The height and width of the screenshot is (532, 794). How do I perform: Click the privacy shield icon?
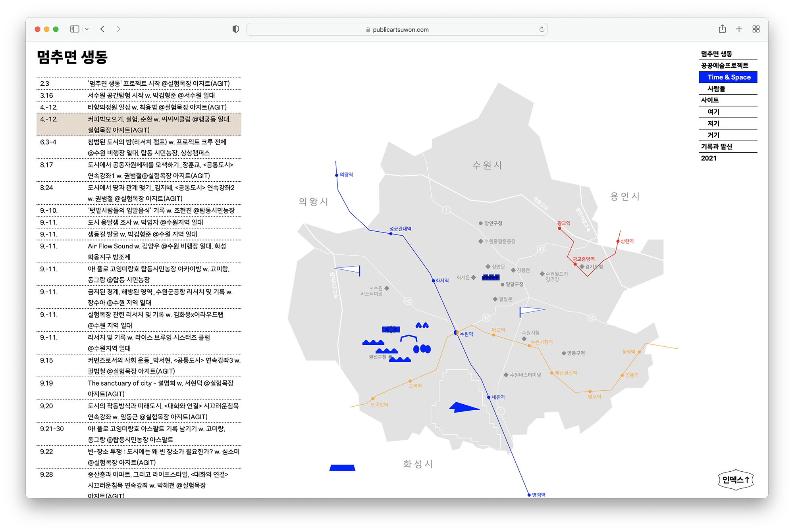(236, 29)
